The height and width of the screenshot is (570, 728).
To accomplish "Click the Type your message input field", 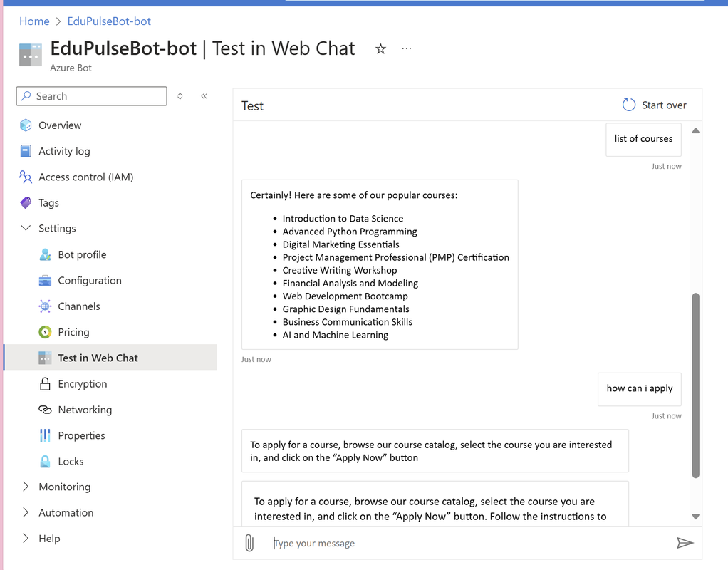I will (472, 543).
